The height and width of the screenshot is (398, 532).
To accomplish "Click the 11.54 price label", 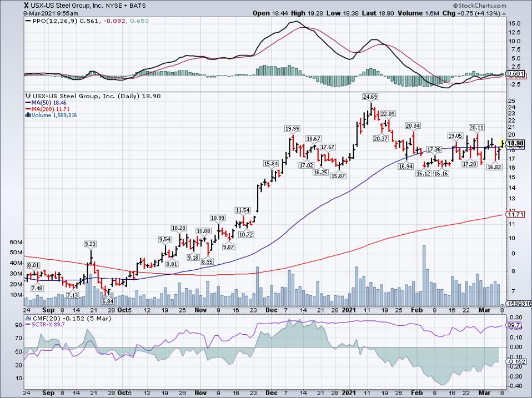I will 243,210.
